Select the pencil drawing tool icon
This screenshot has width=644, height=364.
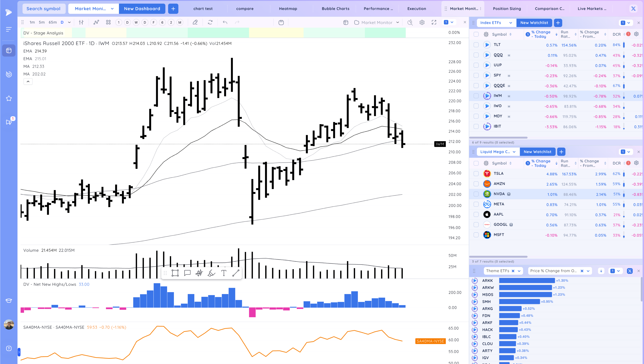click(195, 23)
